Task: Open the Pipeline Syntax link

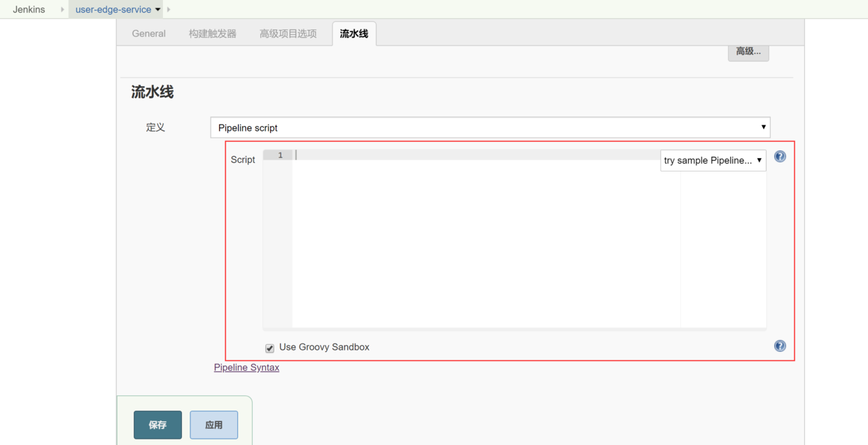Action: [246, 367]
